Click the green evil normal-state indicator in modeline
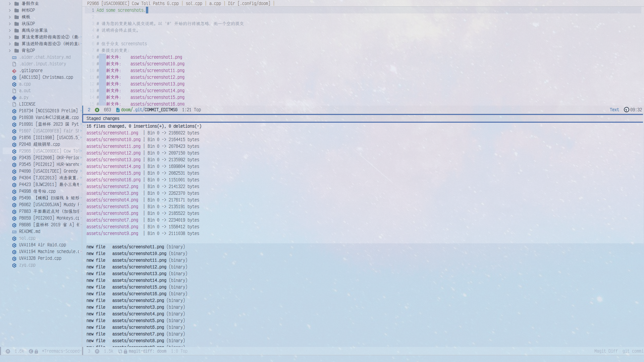This screenshot has height=362, width=644. [97, 110]
